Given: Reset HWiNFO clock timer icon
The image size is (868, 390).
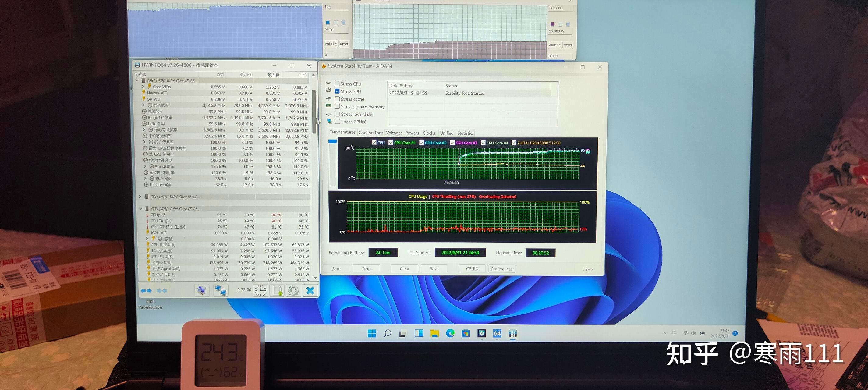Looking at the screenshot, I should [260, 290].
